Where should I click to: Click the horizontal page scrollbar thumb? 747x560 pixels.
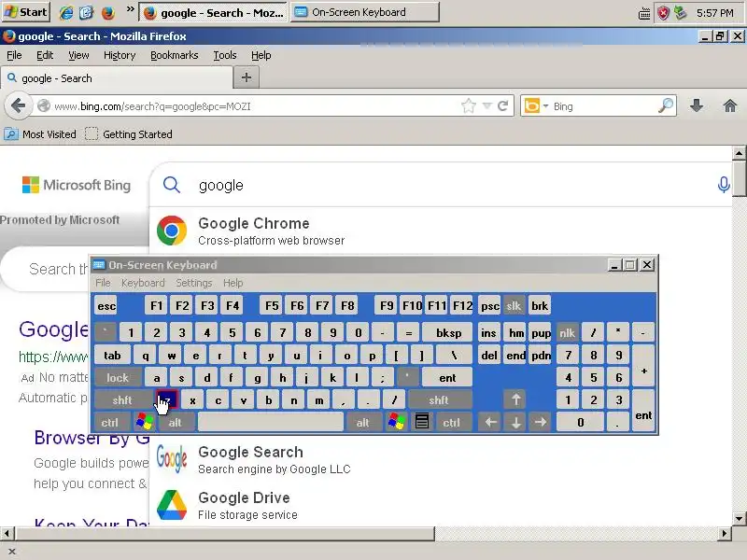pyautogui.click(x=225, y=533)
